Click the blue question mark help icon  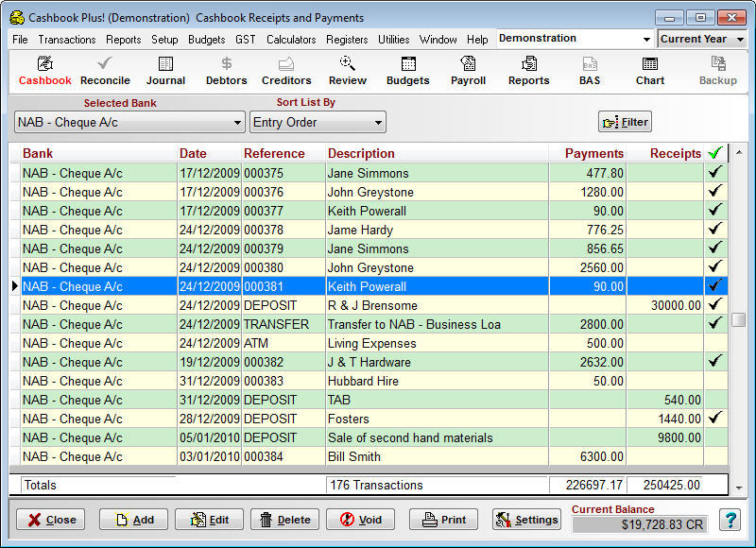(730, 520)
